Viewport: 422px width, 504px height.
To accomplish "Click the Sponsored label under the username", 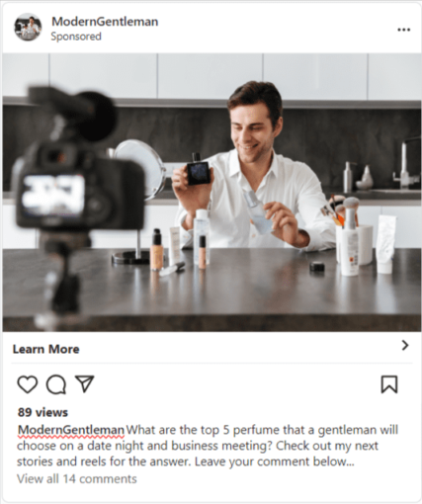I will point(76,37).
